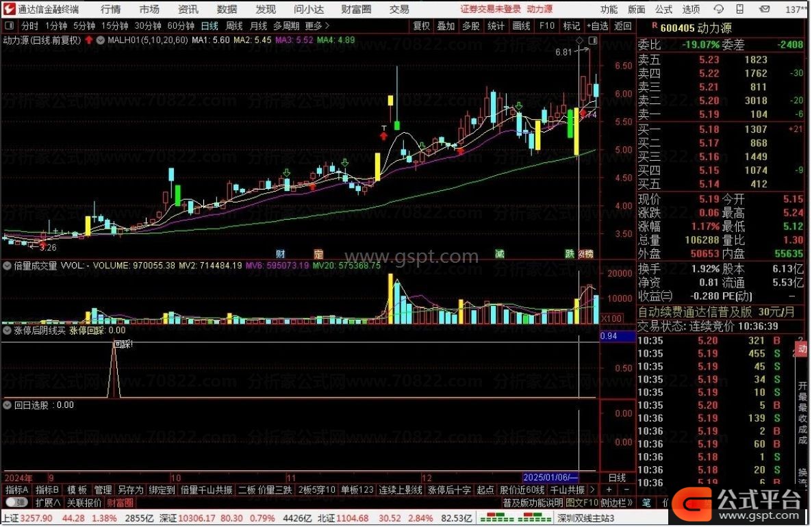Open the 资讯 menu
The height and width of the screenshot is (527, 812).
click(188, 10)
